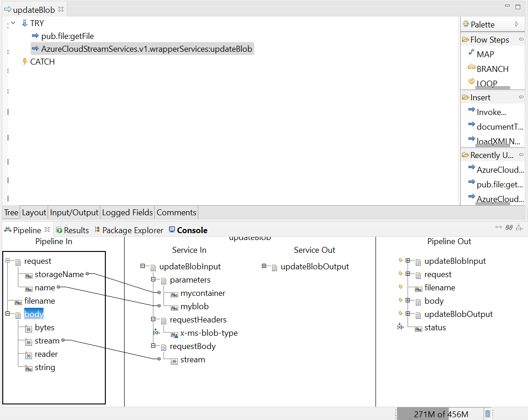Open the Comments tab

176,213
